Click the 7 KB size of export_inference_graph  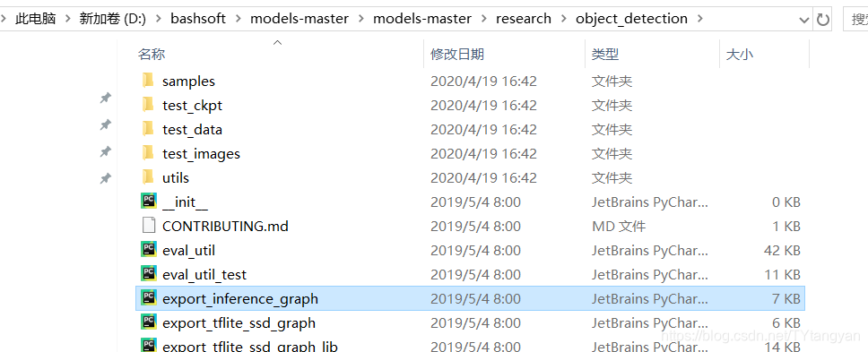click(786, 299)
